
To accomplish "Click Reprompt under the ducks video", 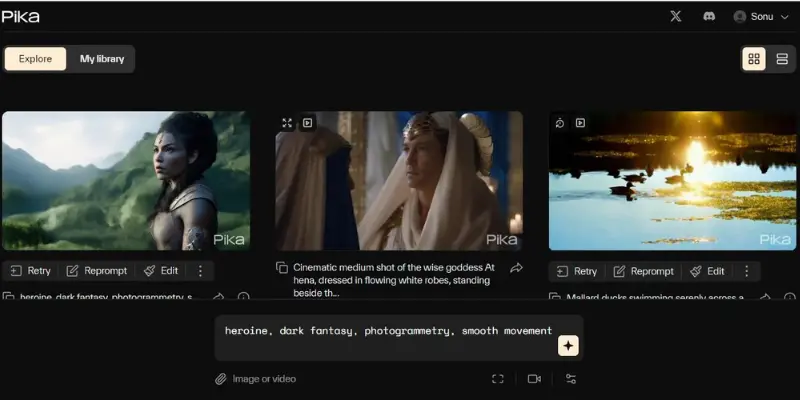I will pyautogui.click(x=643, y=271).
